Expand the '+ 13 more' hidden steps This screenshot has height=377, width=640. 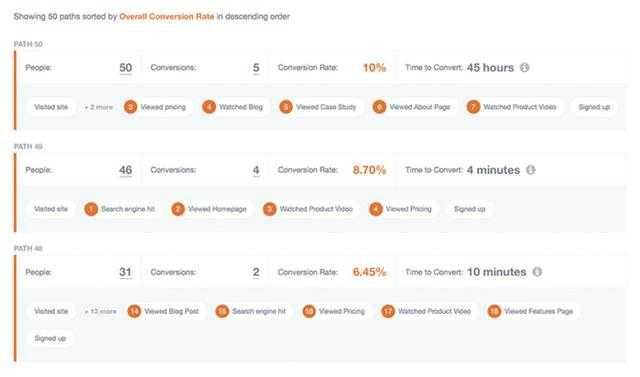pos(100,311)
